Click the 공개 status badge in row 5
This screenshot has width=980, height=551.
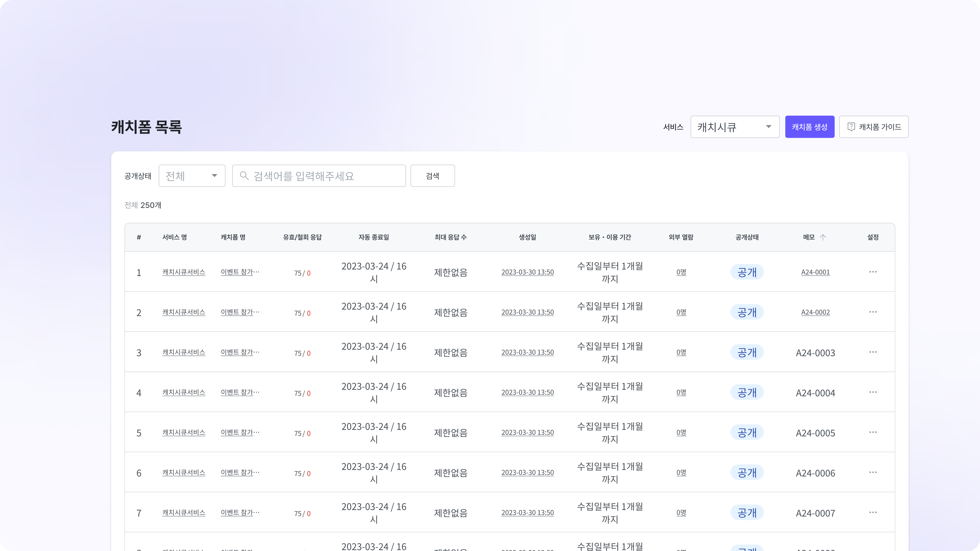pyautogui.click(x=747, y=432)
